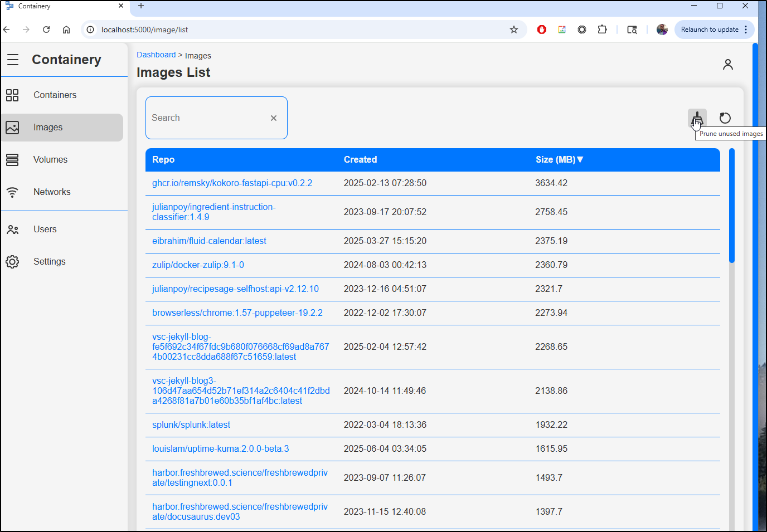767x532 pixels.
Task: Click the Containery app title
Action: [66, 60]
